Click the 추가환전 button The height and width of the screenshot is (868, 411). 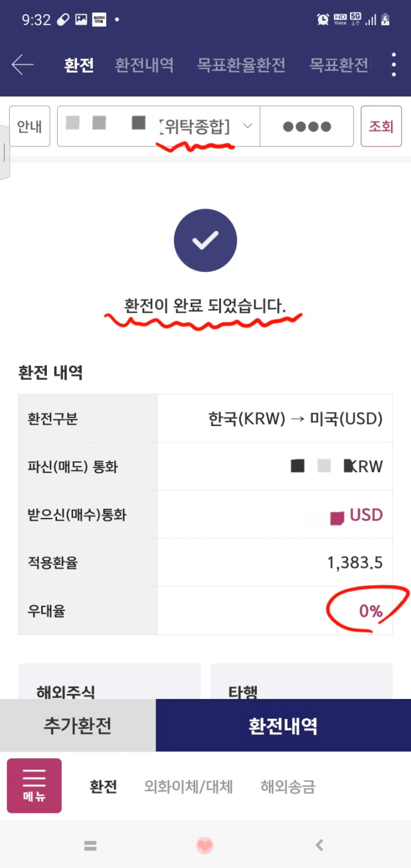(78, 725)
